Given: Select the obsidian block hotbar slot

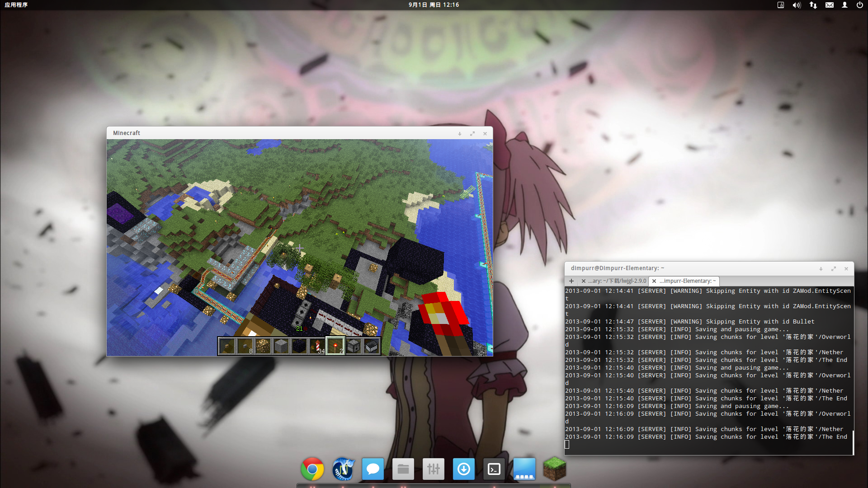Looking at the screenshot, I should point(299,347).
